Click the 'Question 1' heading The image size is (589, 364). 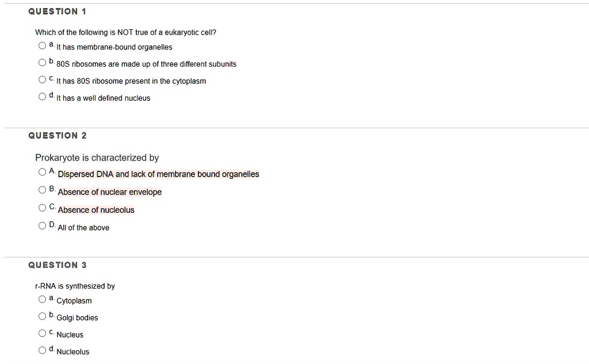[x=57, y=12]
